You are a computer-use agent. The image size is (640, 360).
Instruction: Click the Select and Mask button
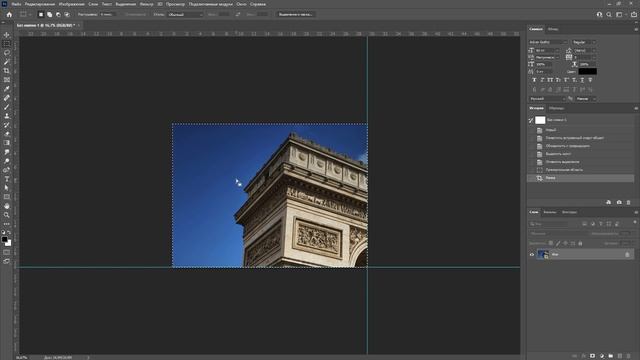coord(296,14)
